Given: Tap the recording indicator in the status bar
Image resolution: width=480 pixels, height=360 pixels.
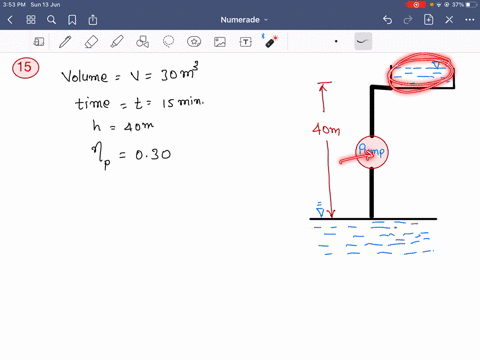Looking at the screenshot, I should point(416,5).
